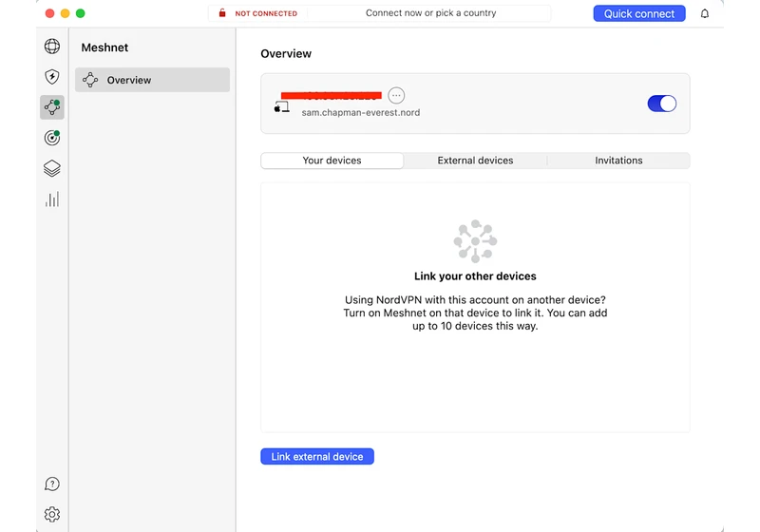Open Threat Protection shield icon

click(52, 77)
